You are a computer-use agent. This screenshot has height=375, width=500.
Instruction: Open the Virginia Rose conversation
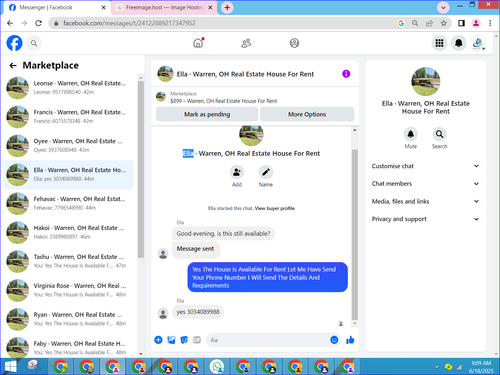click(x=69, y=290)
